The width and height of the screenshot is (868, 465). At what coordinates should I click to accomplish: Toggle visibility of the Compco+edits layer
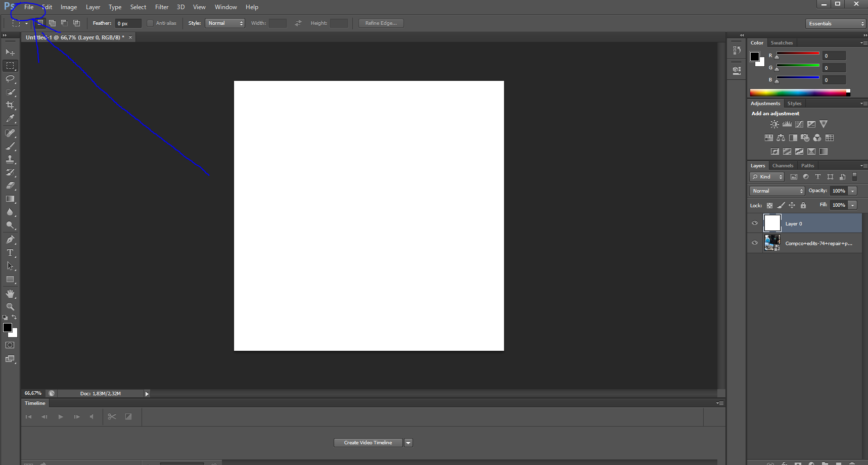[755, 243]
